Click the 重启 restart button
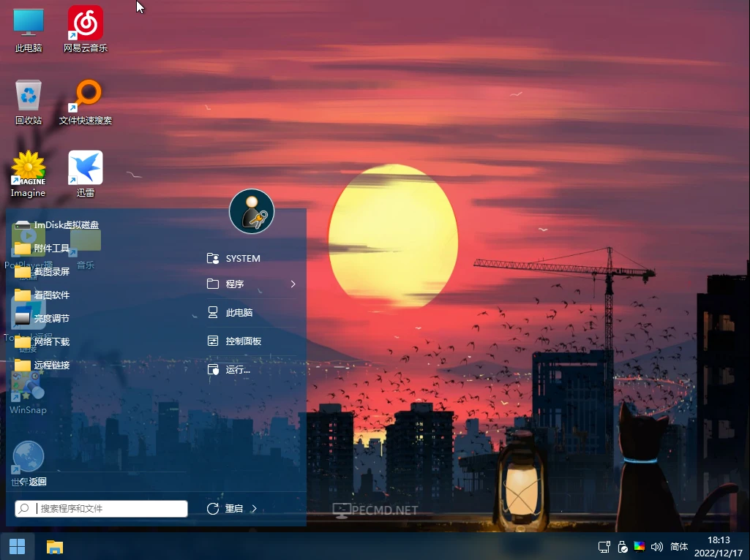 225,508
